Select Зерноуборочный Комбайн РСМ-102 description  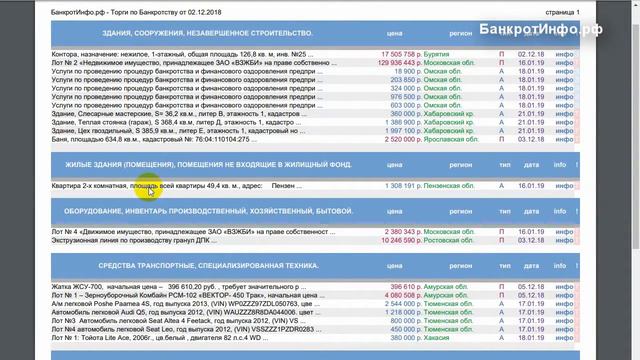[x=188, y=295]
